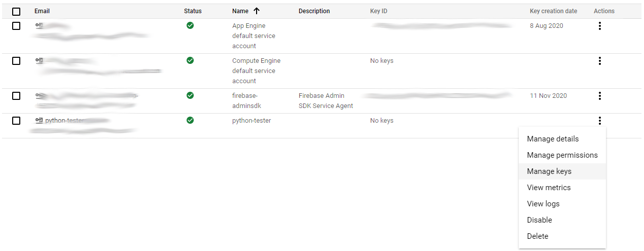Image resolution: width=644 pixels, height=251 pixels.
Task: Click 'No keys' in python-tester row
Action: point(382,121)
